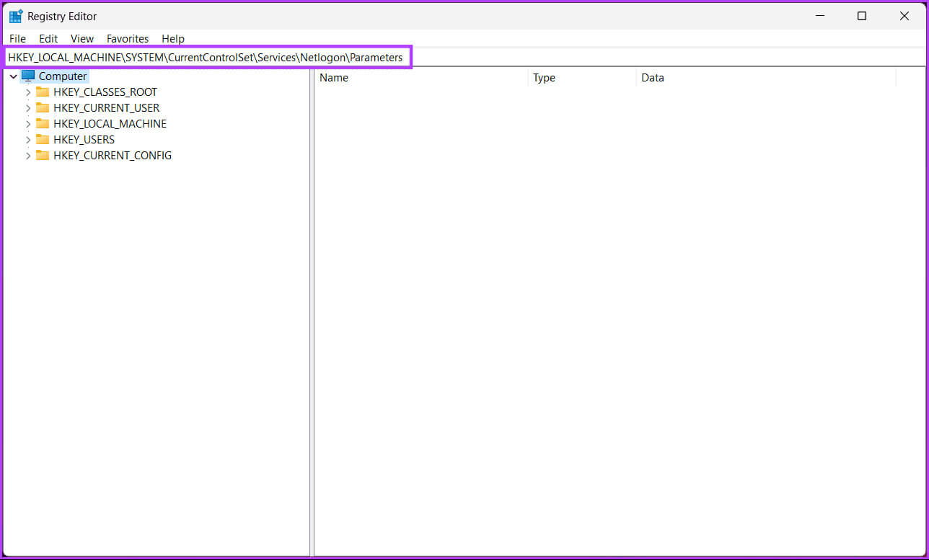
Task: Select the HKEY_LOCAL_MACHINE label
Action: pyautogui.click(x=110, y=123)
